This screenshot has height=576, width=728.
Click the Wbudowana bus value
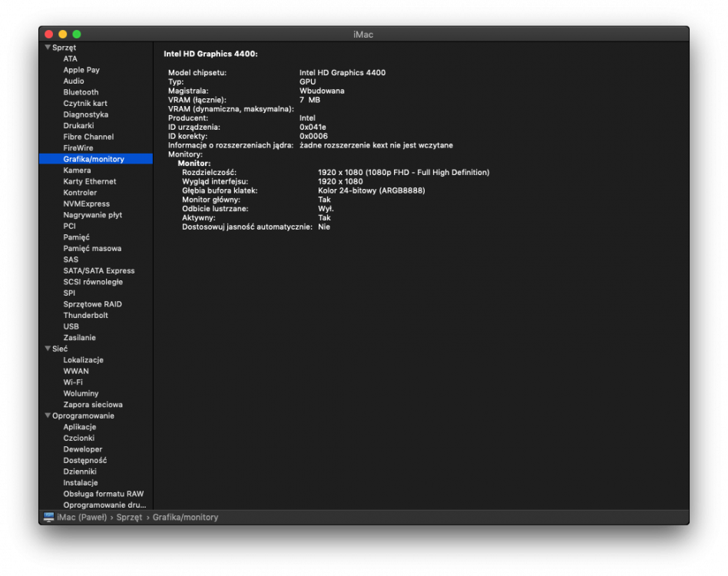coord(322,91)
